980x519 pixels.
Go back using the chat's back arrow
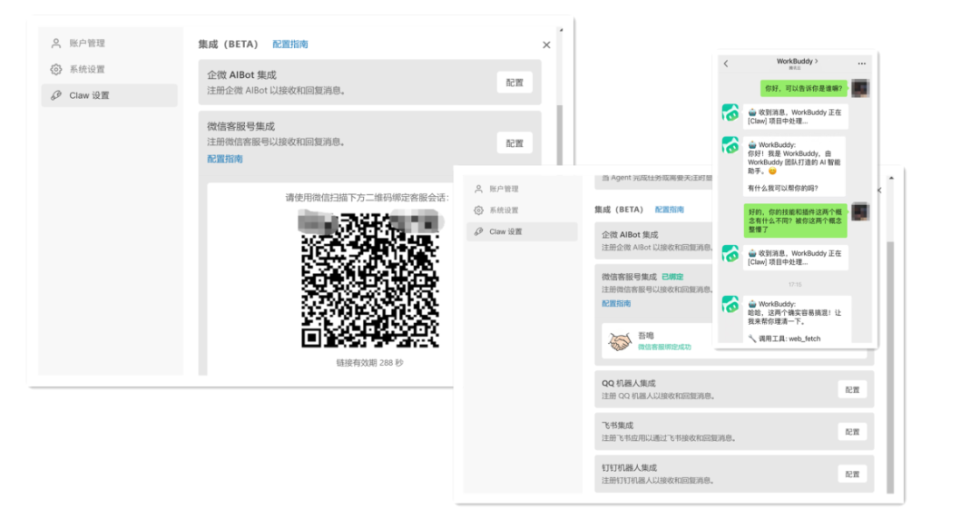click(x=726, y=64)
